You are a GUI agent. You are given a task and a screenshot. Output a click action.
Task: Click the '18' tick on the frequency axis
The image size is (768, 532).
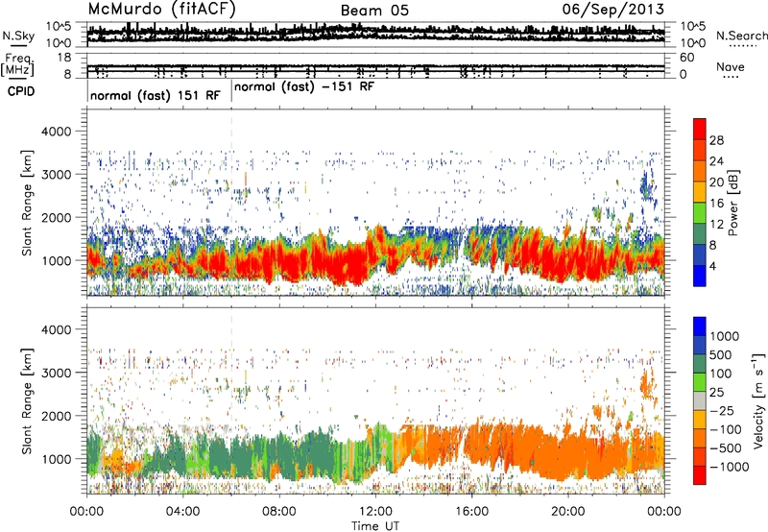(x=63, y=58)
